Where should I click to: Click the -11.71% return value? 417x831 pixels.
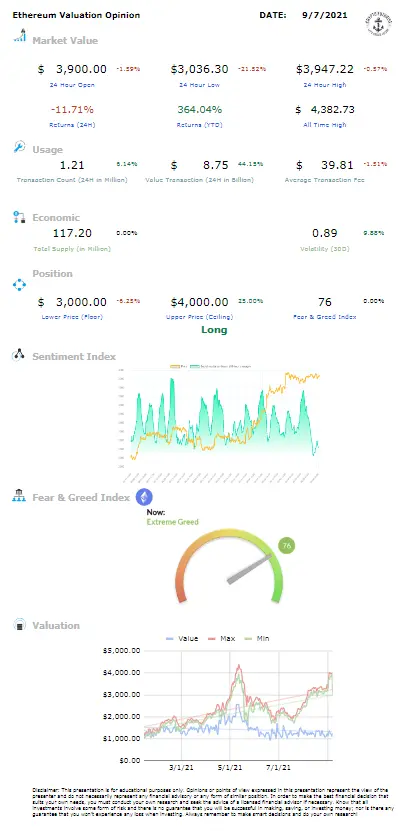72,110
